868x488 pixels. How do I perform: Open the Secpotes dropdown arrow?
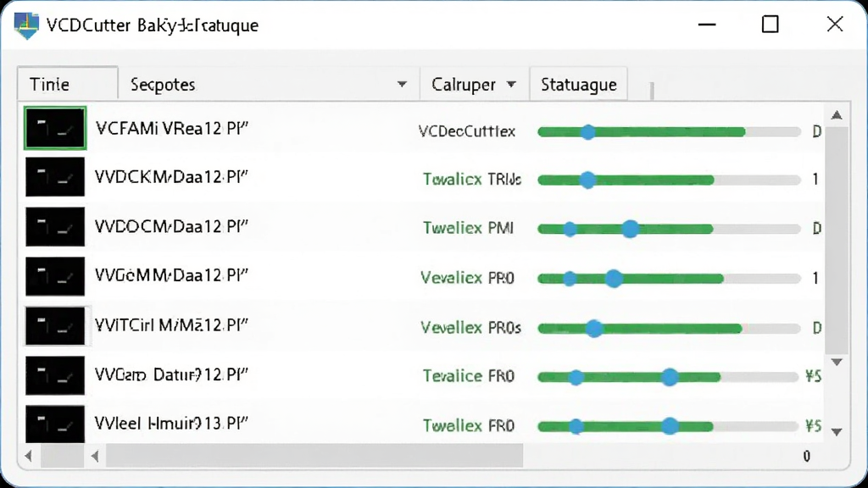pyautogui.click(x=402, y=85)
